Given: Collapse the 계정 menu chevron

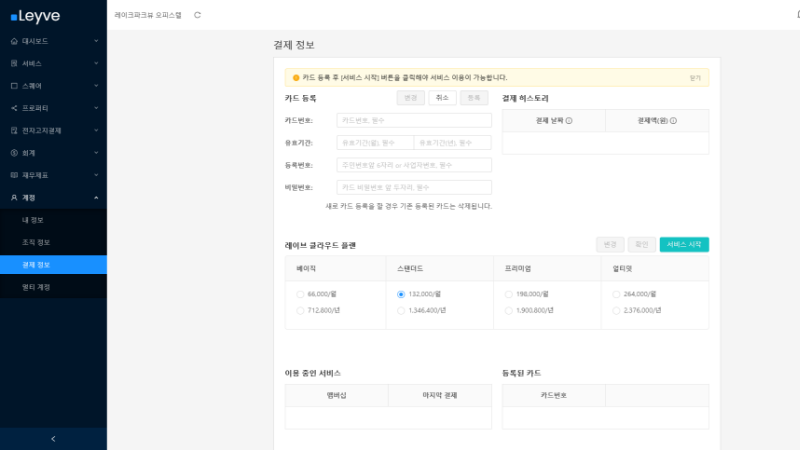Looking at the screenshot, I should tap(96, 197).
